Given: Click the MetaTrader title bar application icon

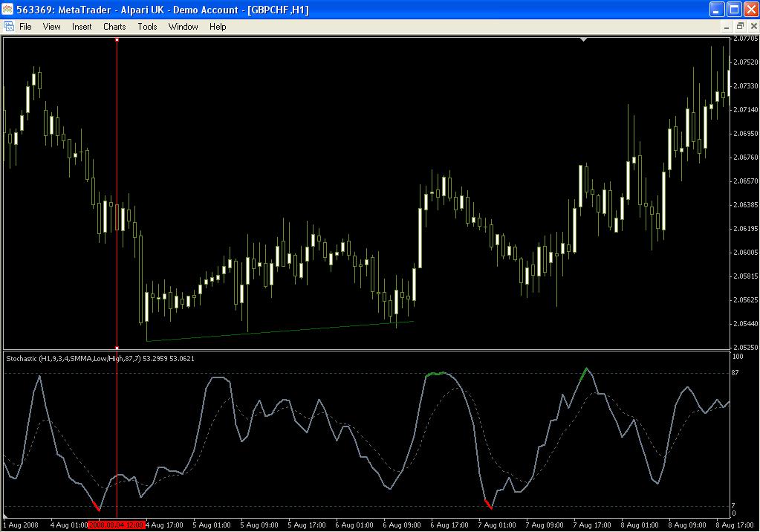Looking at the screenshot, I should point(8,10).
